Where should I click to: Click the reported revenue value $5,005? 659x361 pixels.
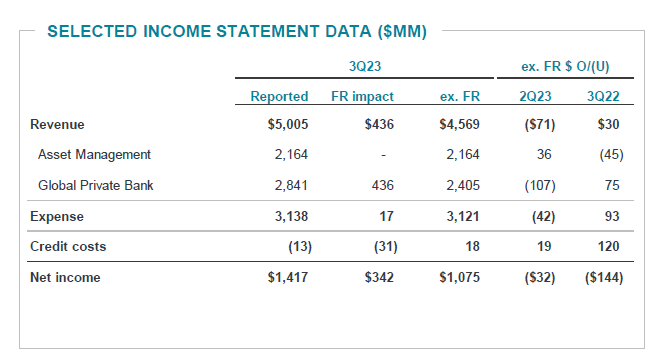coord(288,124)
